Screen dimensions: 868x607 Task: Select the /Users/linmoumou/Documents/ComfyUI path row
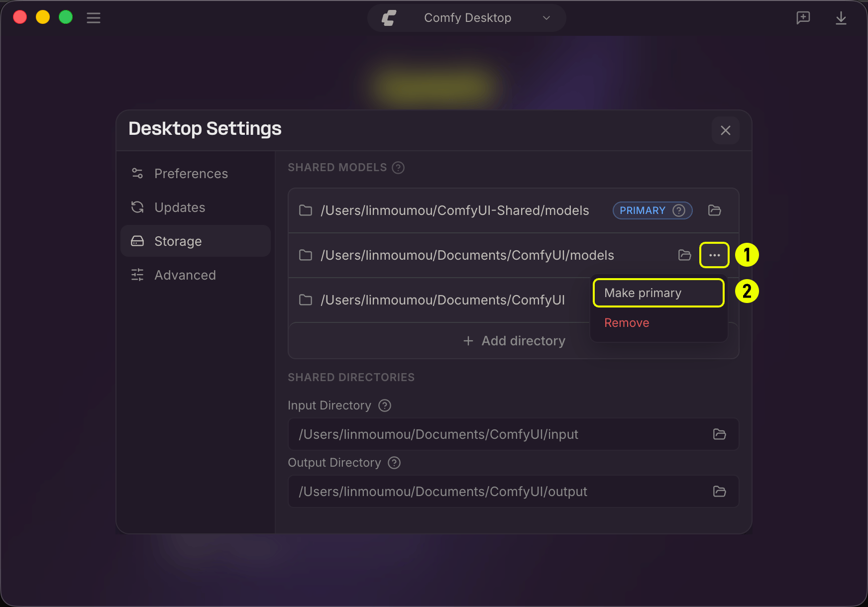(x=442, y=300)
